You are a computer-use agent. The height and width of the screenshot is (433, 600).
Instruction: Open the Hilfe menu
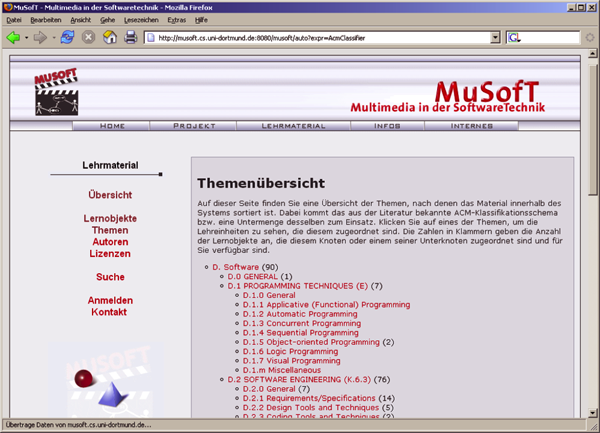pyautogui.click(x=201, y=20)
